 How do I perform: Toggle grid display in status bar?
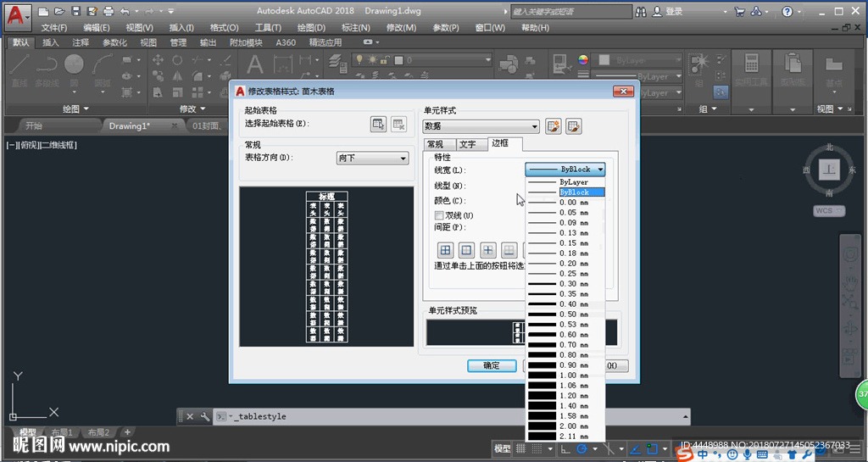(521, 448)
